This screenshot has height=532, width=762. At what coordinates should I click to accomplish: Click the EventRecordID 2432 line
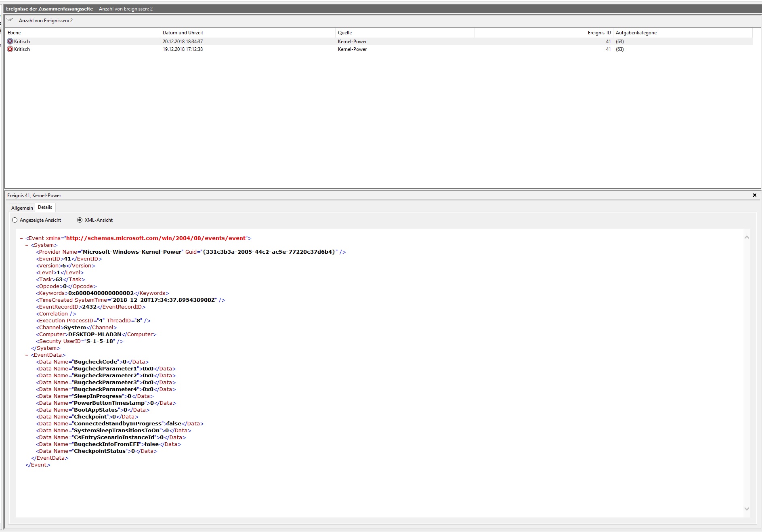[91, 307]
